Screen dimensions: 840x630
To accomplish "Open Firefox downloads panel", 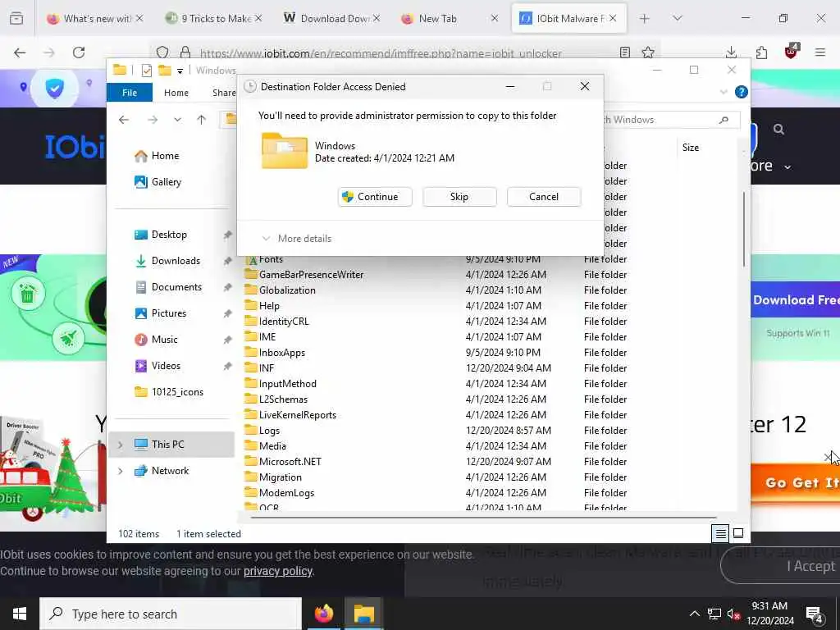I will [x=731, y=52].
